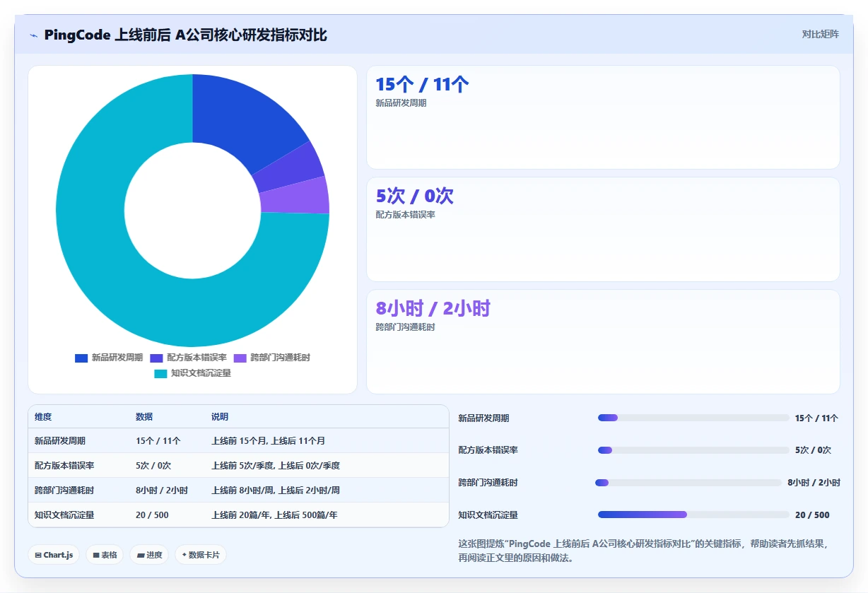Image resolution: width=868 pixels, height=593 pixels.
Task: Click the 配方版本错误率 table row name
Action: click(x=64, y=466)
